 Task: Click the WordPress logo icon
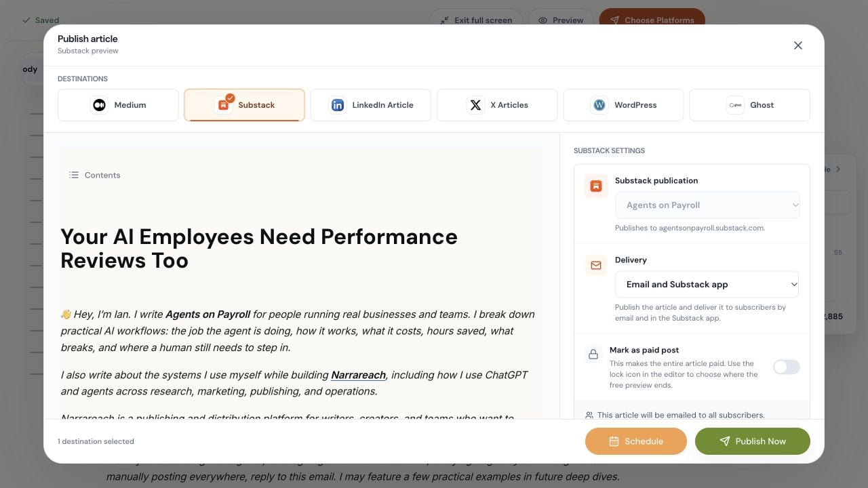(x=599, y=105)
